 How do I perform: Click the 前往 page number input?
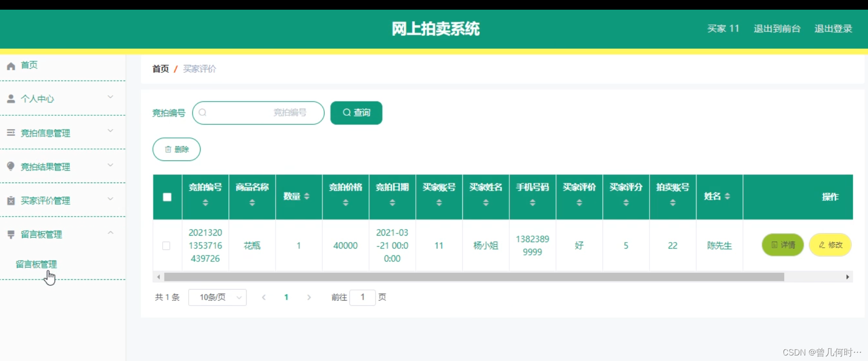pos(362,297)
